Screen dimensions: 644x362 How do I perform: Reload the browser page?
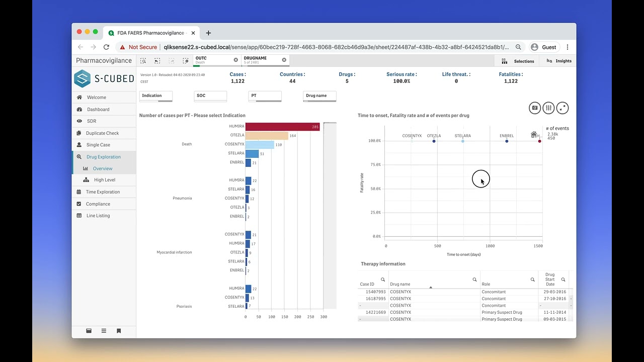tap(106, 47)
